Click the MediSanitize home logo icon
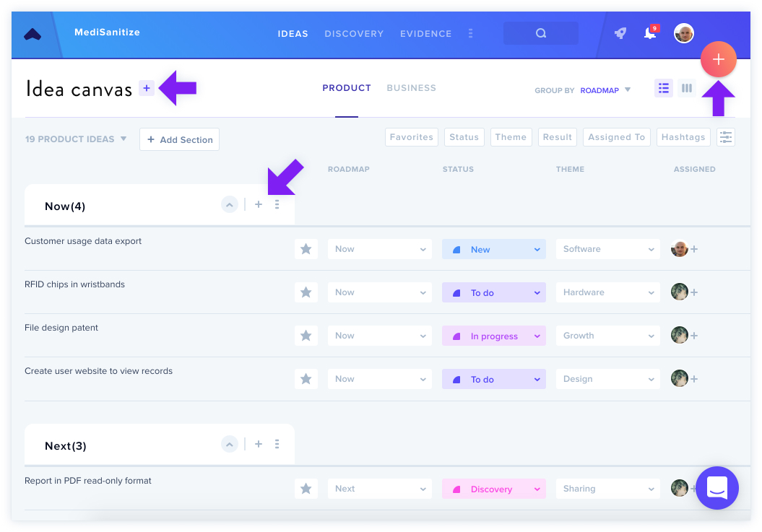This screenshot has height=532, width=762. [x=33, y=34]
